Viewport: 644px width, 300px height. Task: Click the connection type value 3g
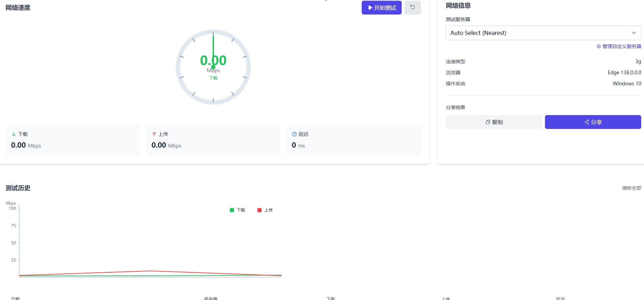pyautogui.click(x=638, y=62)
